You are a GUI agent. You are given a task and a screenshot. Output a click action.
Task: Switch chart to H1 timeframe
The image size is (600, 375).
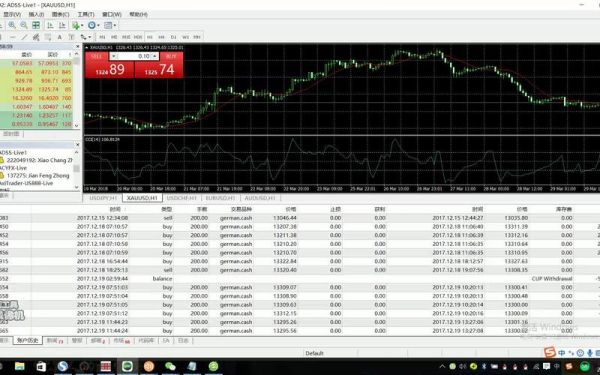click(150, 37)
